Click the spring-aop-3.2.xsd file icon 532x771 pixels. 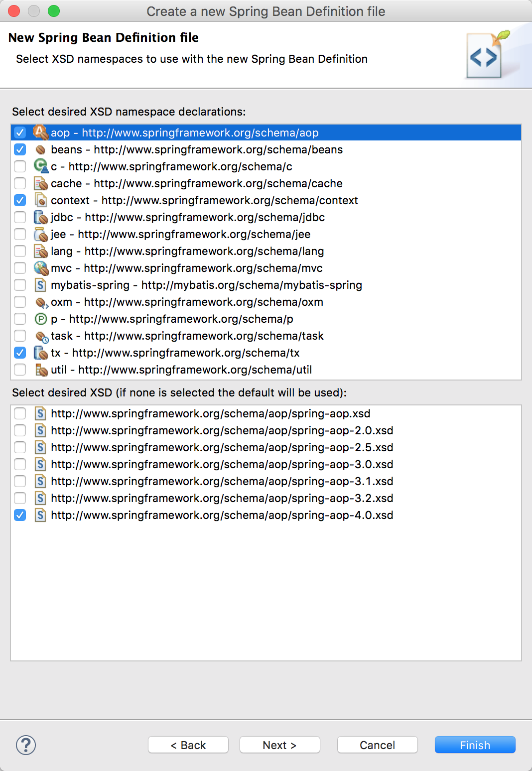40,498
